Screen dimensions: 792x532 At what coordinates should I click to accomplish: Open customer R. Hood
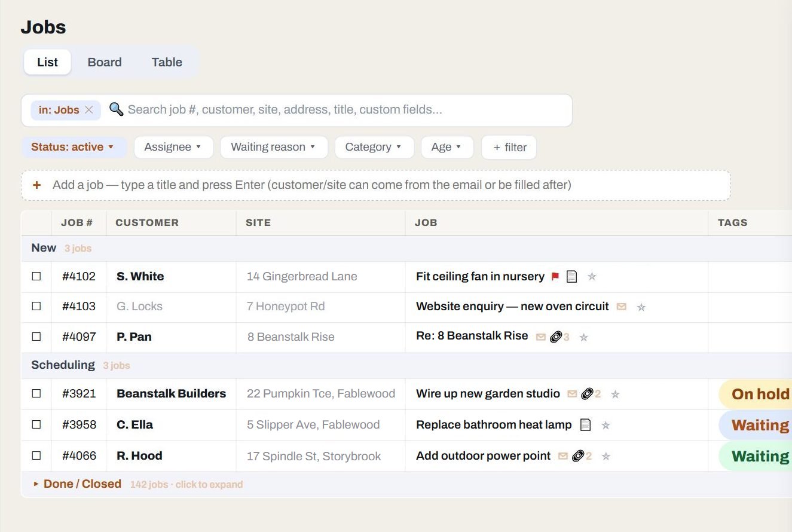(139, 455)
